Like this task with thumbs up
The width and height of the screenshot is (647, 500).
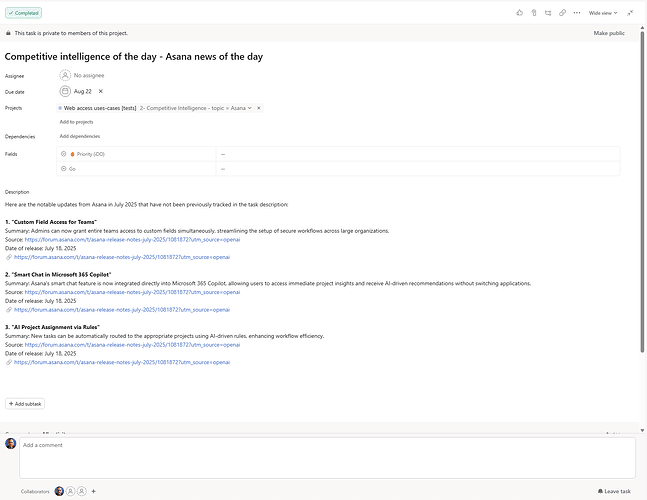(x=519, y=13)
